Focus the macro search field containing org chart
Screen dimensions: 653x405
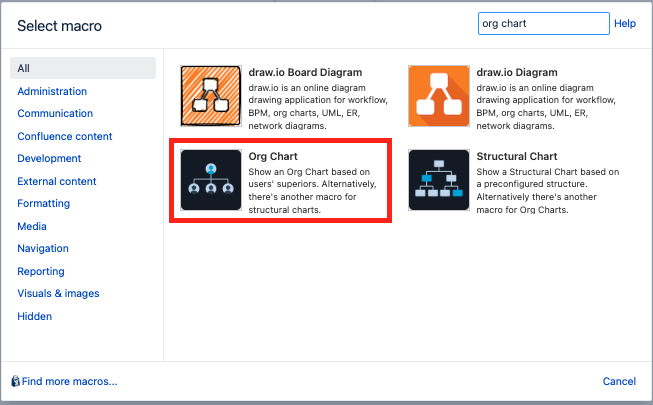(x=543, y=23)
